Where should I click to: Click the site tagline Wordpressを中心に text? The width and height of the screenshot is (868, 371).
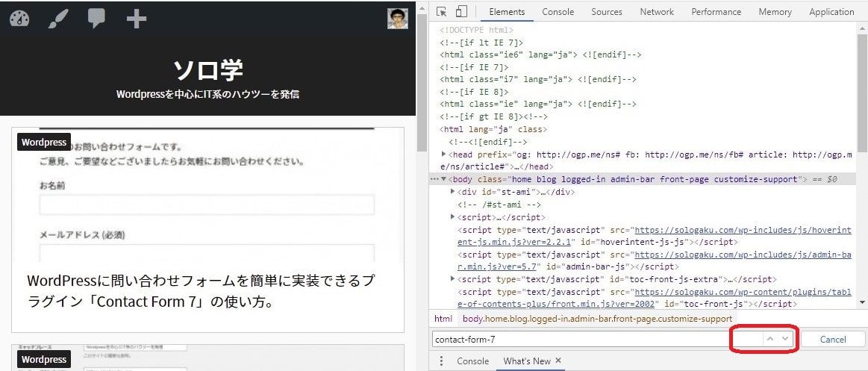(207, 95)
